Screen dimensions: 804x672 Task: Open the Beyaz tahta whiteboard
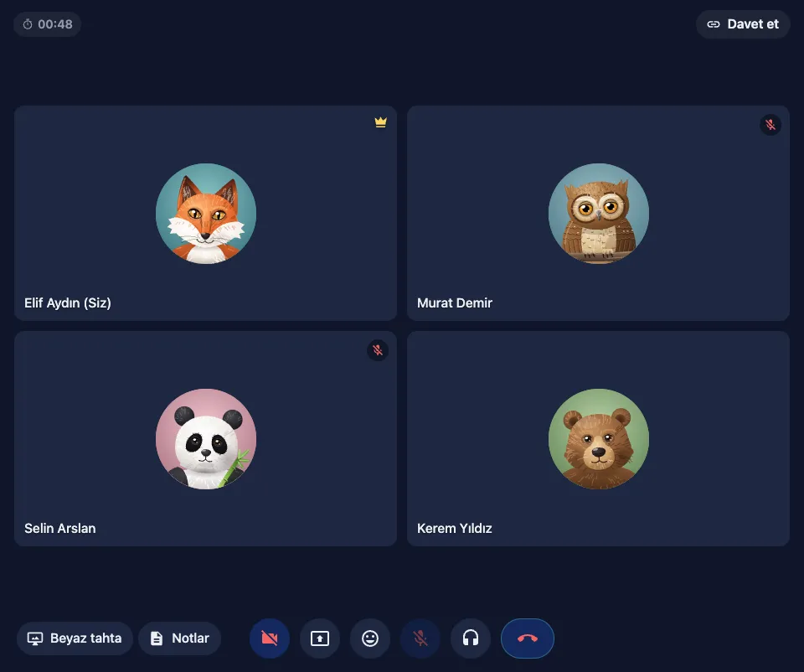coord(75,638)
